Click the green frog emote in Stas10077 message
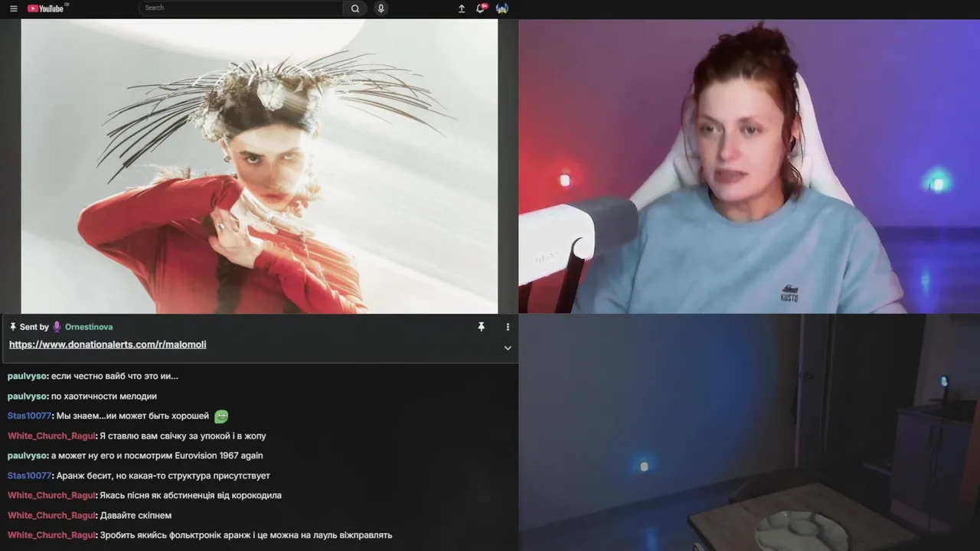980x551 pixels. tap(221, 416)
